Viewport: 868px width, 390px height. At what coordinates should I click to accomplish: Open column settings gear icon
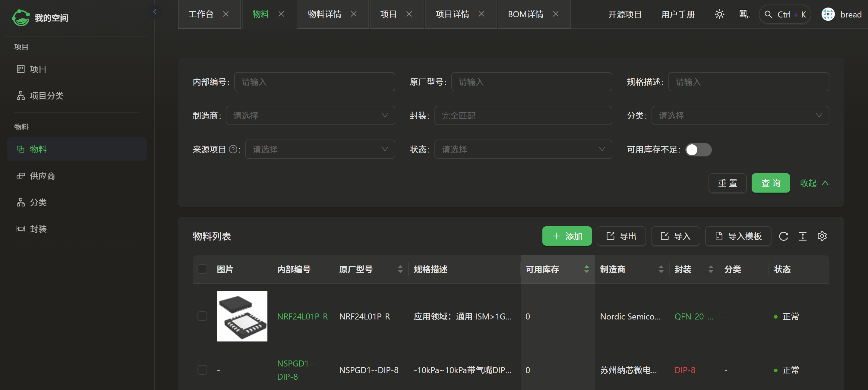point(822,236)
